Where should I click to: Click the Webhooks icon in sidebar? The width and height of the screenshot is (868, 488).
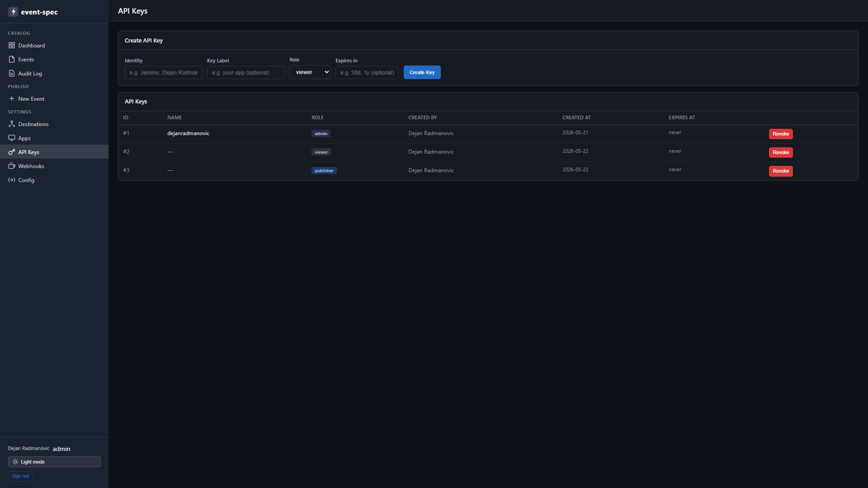coord(12,166)
